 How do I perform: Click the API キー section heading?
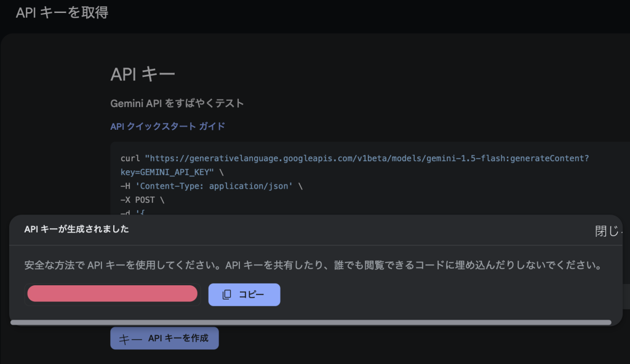[x=143, y=74]
